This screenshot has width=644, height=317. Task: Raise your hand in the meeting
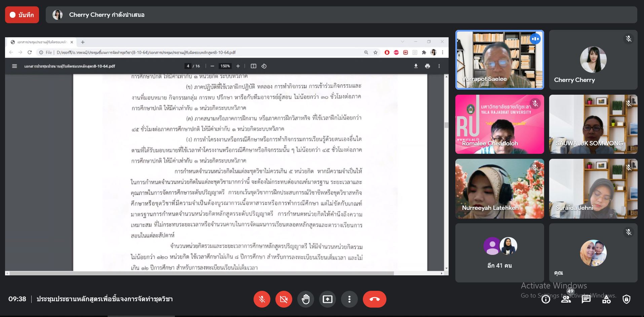point(306,299)
